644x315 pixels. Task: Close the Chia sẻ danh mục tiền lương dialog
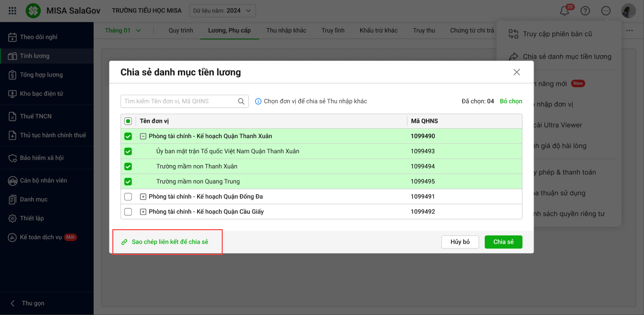pos(516,72)
